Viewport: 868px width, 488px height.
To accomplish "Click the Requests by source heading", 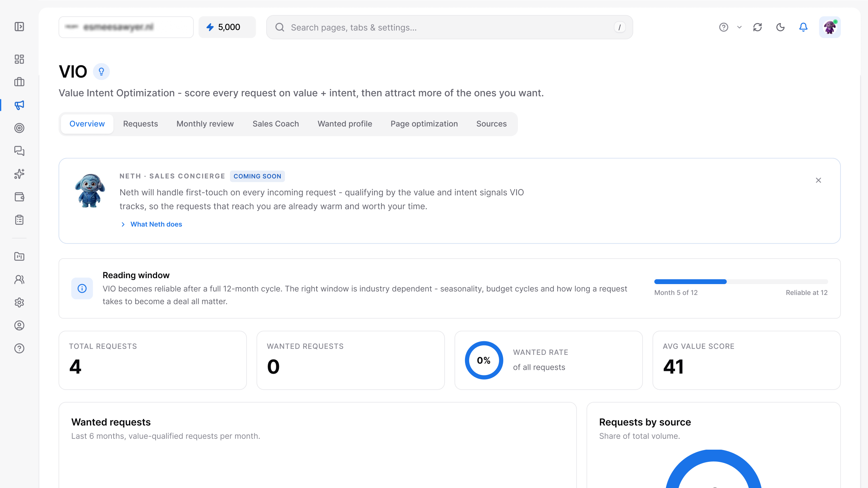I will coord(645,422).
